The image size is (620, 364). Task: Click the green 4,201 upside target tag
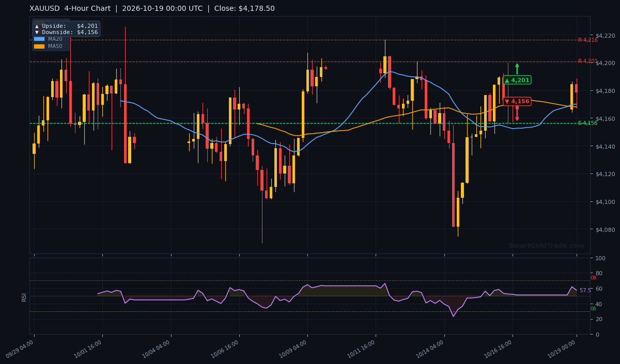tap(517, 80)
